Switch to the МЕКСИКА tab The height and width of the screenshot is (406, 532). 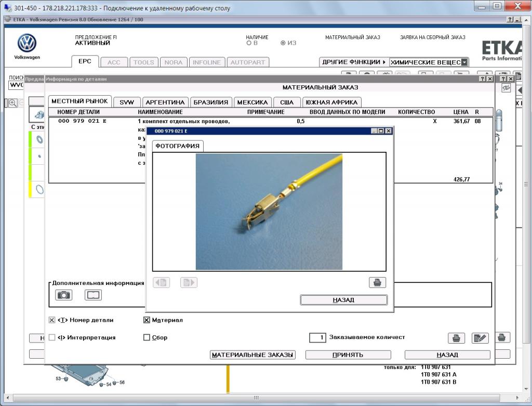click(x=252, y=102)
